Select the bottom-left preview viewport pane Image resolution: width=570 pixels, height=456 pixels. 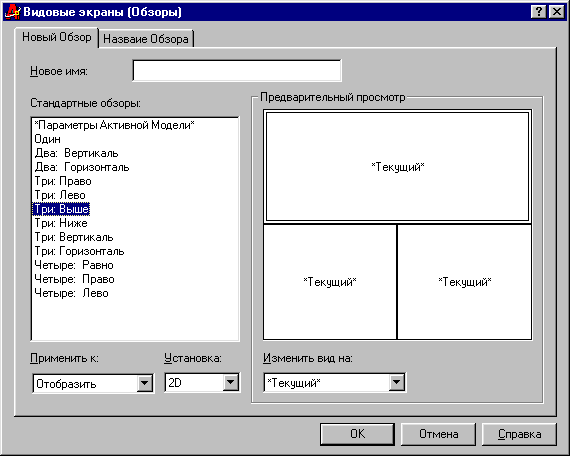[330, 282]
